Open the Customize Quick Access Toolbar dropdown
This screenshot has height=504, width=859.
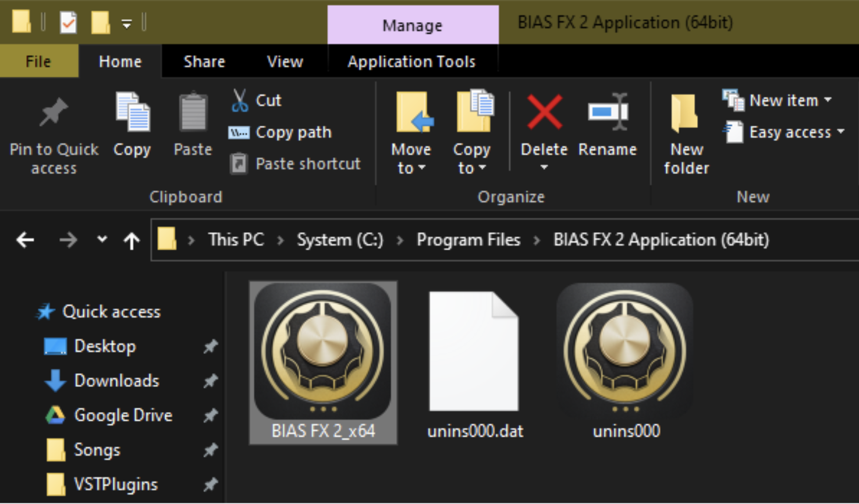tap(126, 24)
